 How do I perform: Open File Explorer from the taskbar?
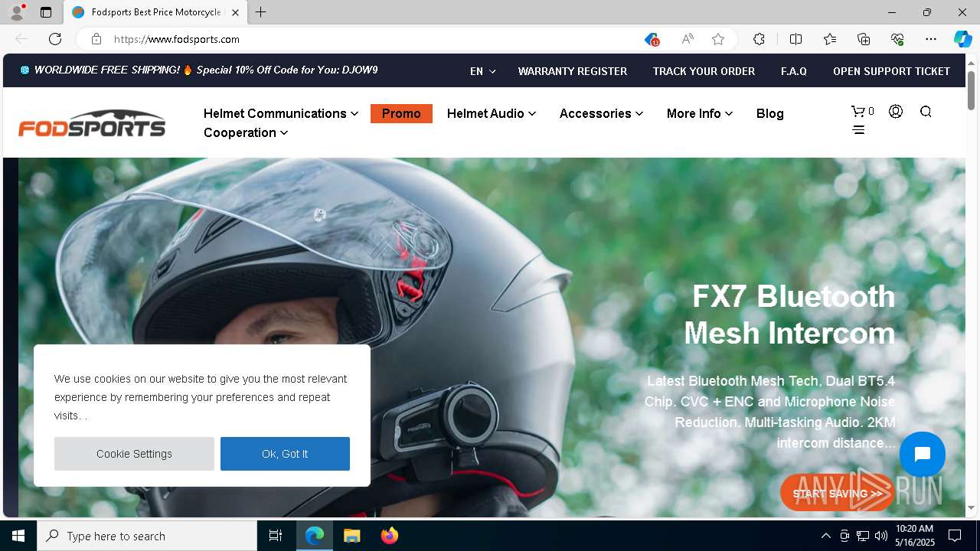coord(352,536)
